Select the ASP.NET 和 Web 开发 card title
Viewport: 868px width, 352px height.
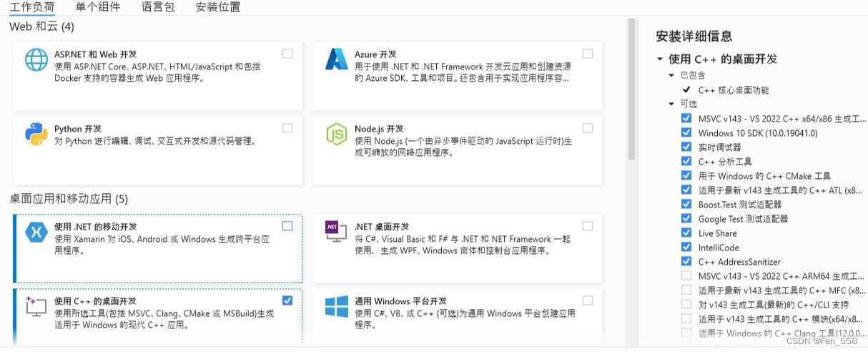[96, 54]
